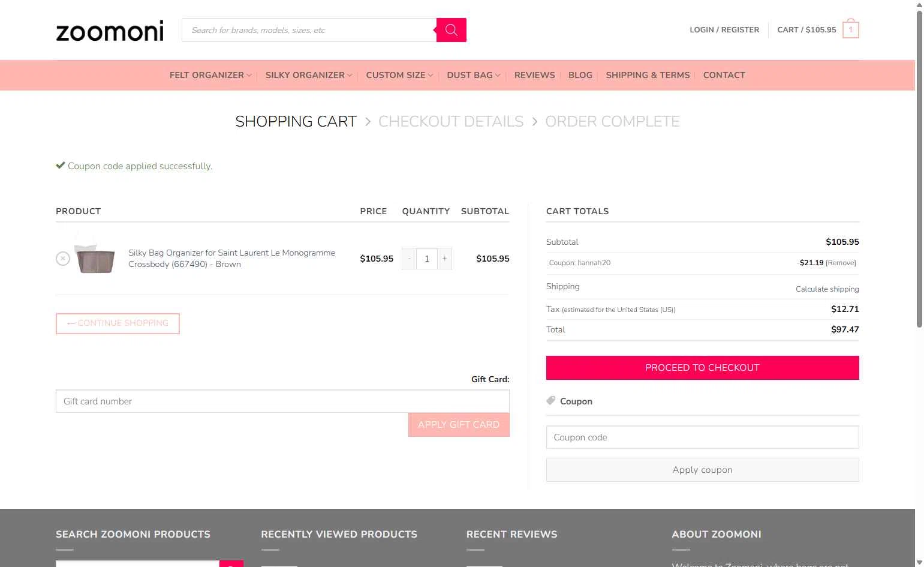Click the page vertical scrollbar
Viewport: 924px width, 567px height.
tap(919, 168)
